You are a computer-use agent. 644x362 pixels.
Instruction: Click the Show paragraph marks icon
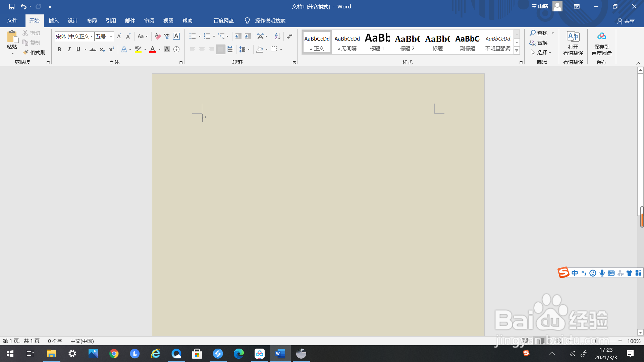point(290,36)
